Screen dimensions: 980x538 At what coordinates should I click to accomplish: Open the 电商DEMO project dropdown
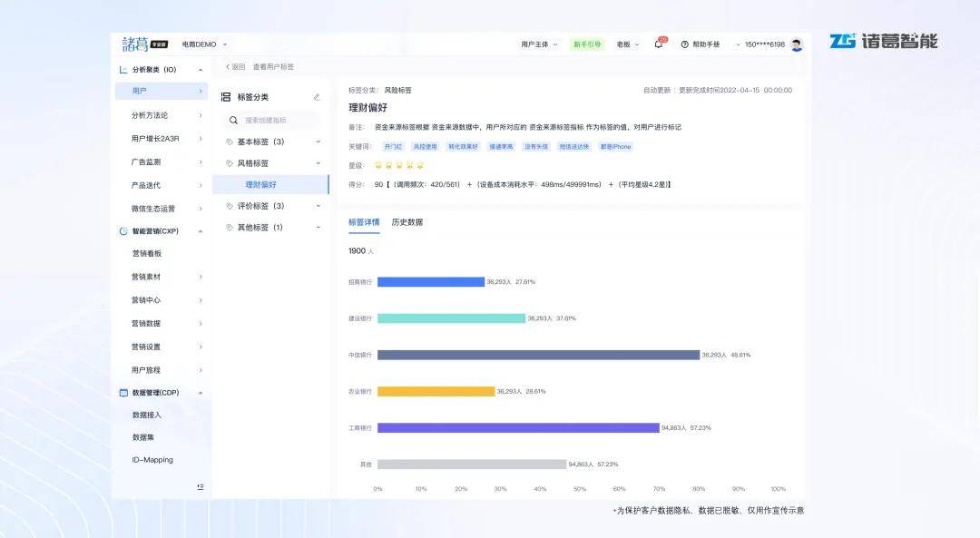(x=204, y=44)
